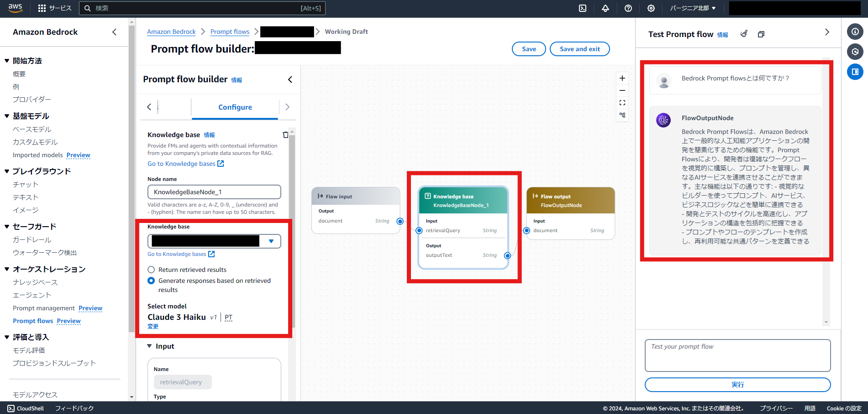Collapse the Input section
868x414 pixels.
pyautogui.click(x=149, y=346)
